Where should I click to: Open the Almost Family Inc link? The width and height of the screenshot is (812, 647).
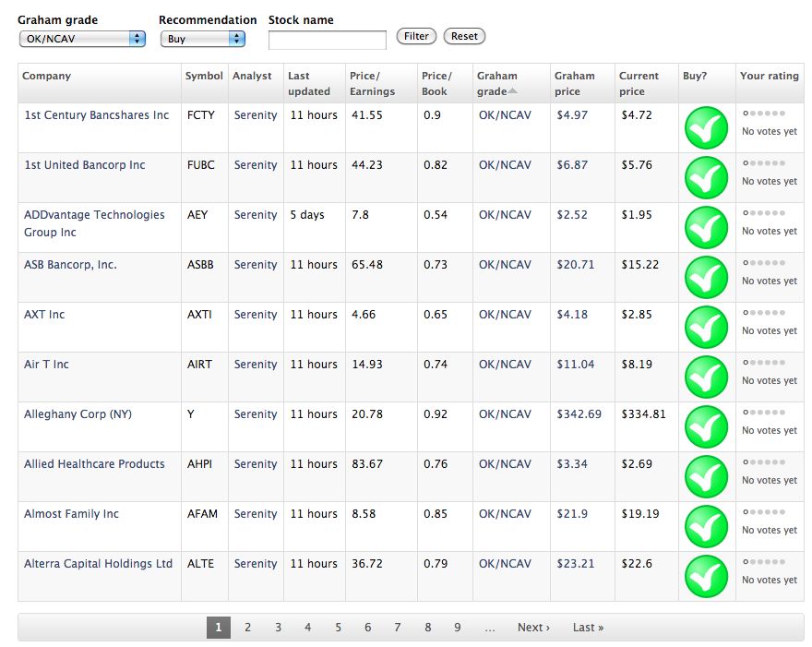(x=71, y=514)
